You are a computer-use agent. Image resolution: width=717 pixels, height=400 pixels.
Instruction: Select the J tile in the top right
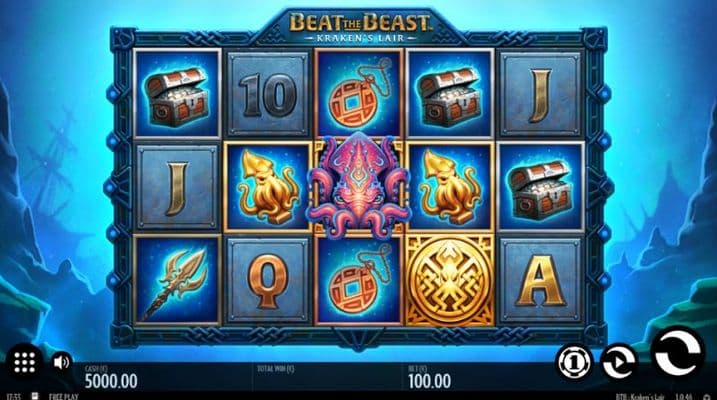[540, 94]
